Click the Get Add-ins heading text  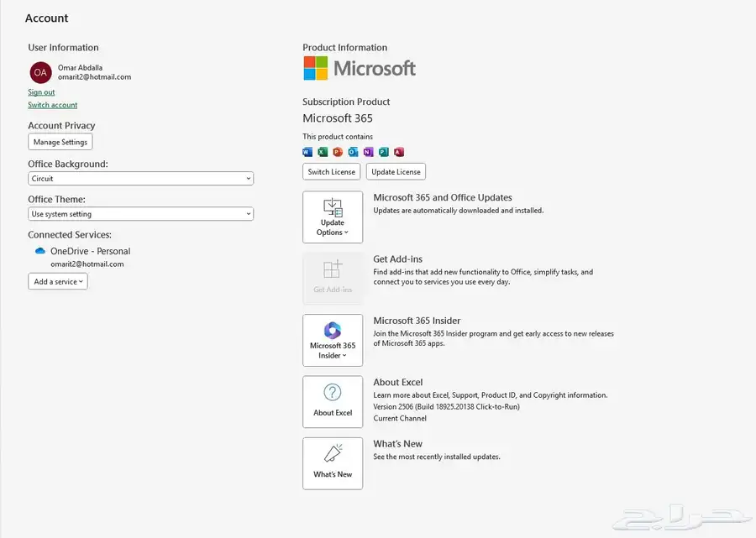tap(398, 259)
